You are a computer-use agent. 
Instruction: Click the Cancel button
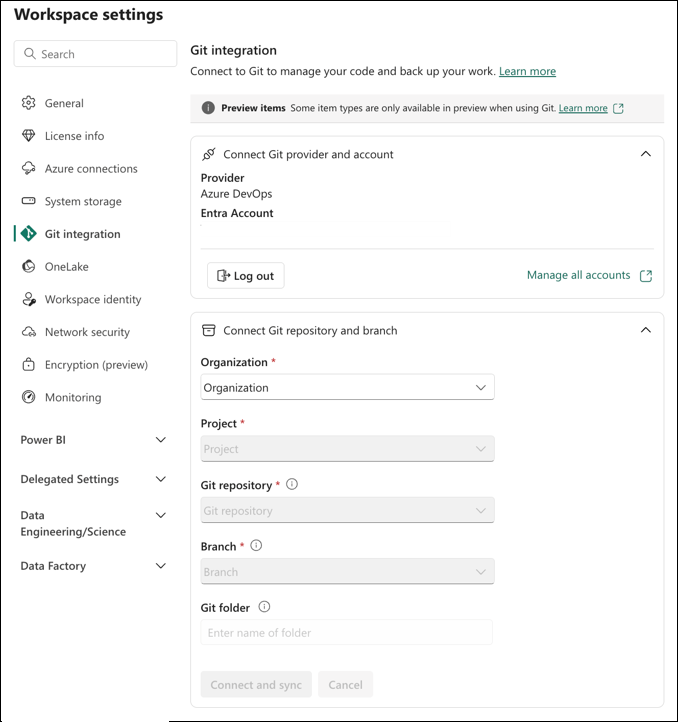click(x=345, y=684)
